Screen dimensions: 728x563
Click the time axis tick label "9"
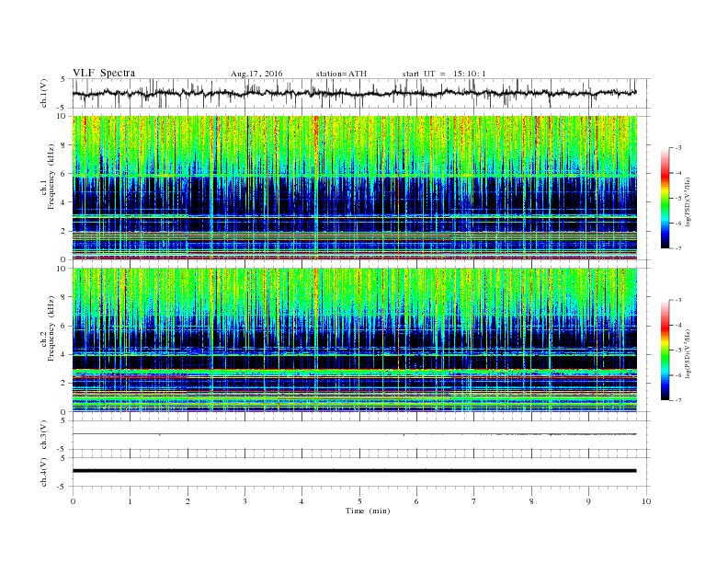(589, 501)
